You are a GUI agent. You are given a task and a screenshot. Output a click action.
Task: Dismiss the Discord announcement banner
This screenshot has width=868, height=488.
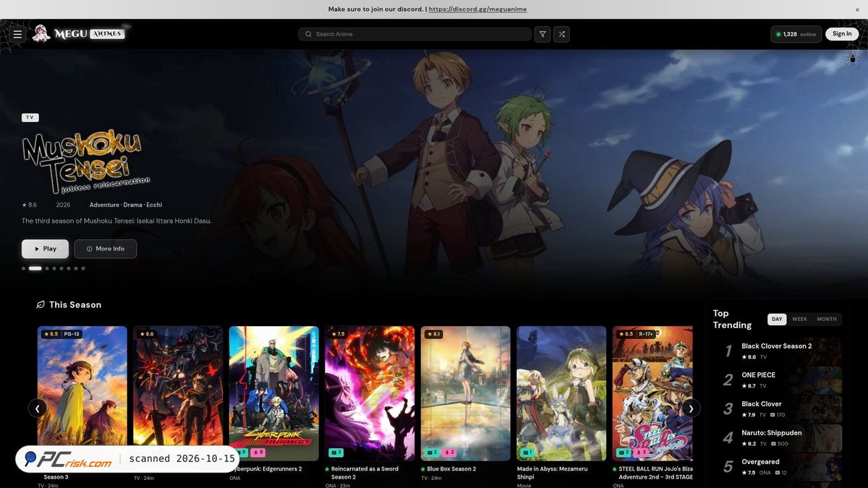point(858,9)
